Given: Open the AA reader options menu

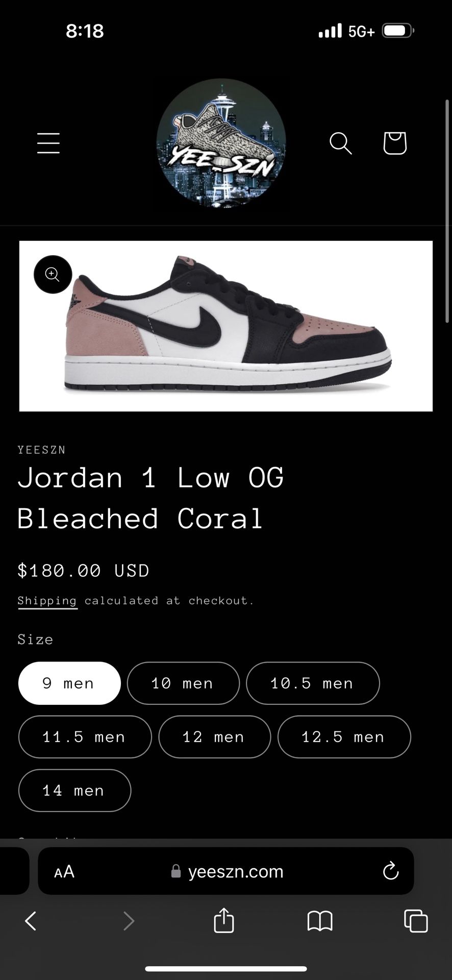Looking at the screenshot, I should point(64,871).
